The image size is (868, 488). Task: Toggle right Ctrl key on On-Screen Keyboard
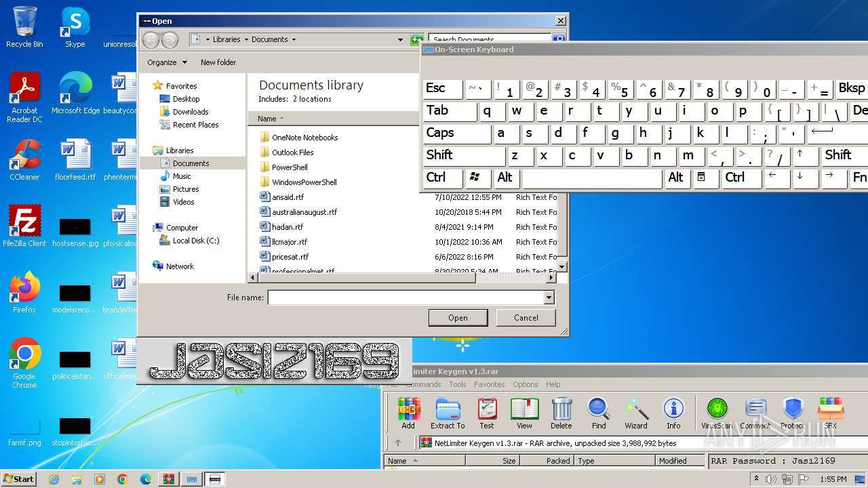click(742, 178)
